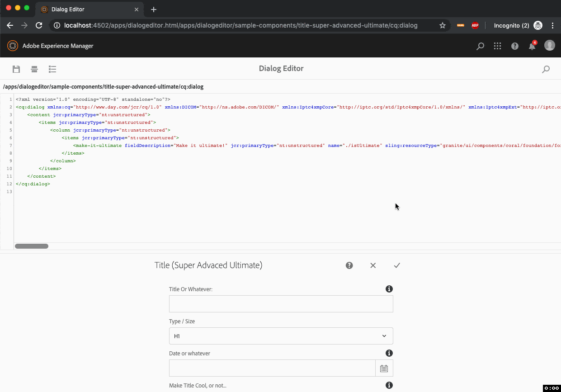The width and height of the screenshot is (561, 392).
Task: Click the split layout view icon
Action: (x=34, y=69)
